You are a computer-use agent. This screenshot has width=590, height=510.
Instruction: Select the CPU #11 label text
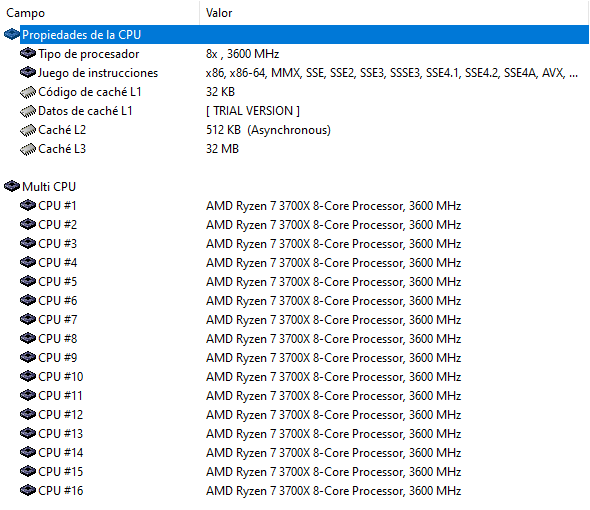coord(60,395)
